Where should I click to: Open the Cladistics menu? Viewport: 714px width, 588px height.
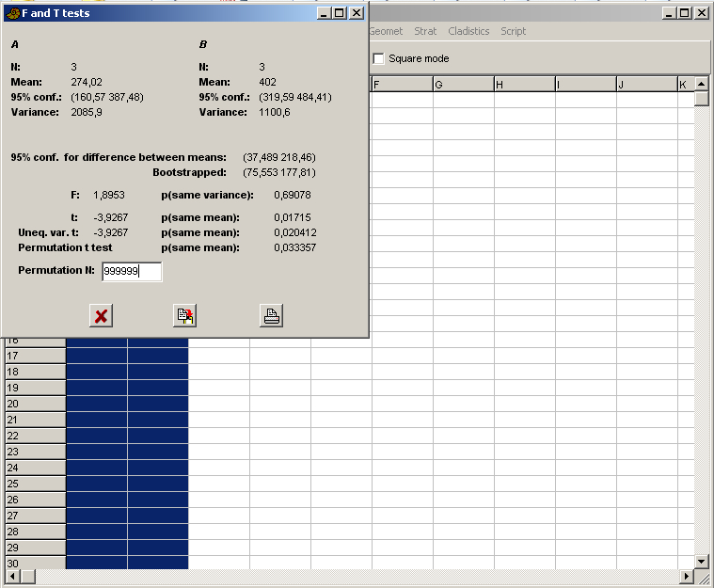coord(468,31)
